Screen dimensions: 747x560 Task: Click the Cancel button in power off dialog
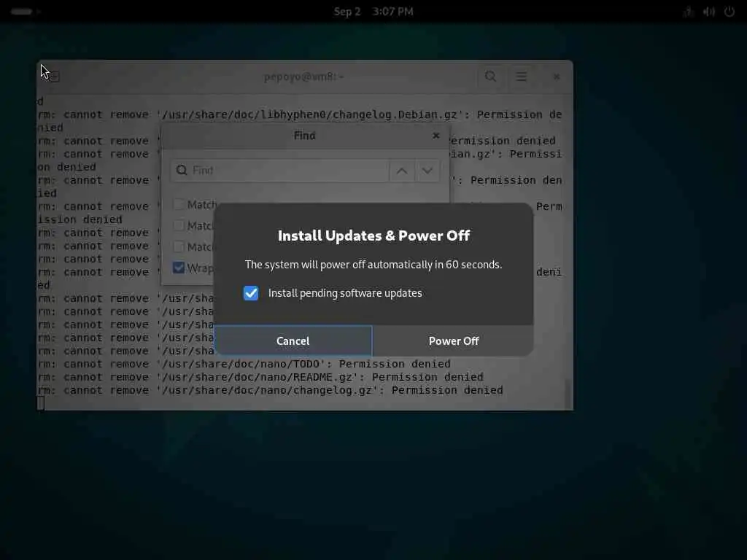293,341
